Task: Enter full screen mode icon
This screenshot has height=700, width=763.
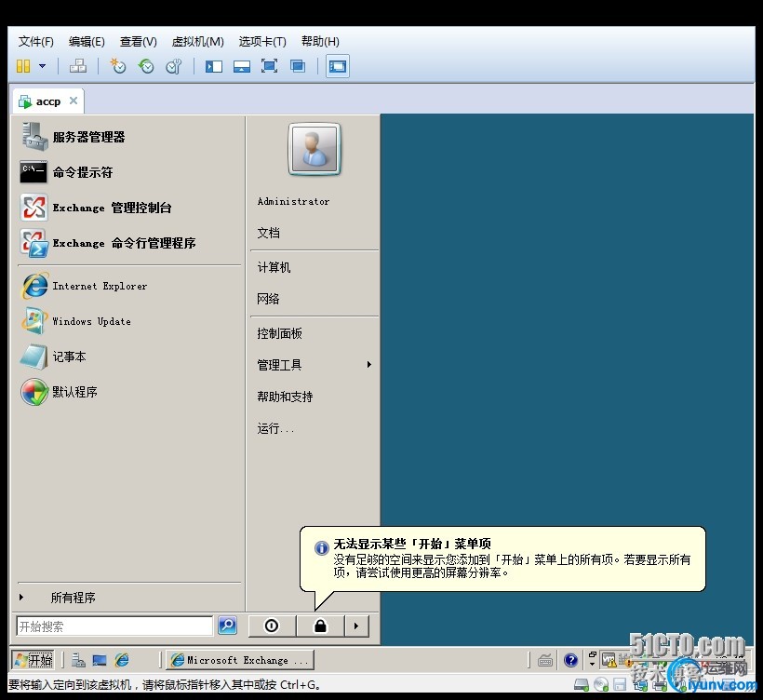Action: click(x=269, y=66)
